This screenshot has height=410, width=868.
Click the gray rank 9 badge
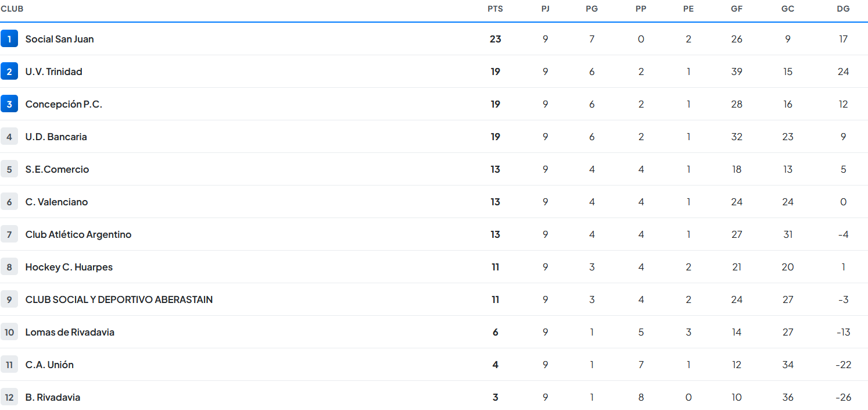click(x=9, y=300)
